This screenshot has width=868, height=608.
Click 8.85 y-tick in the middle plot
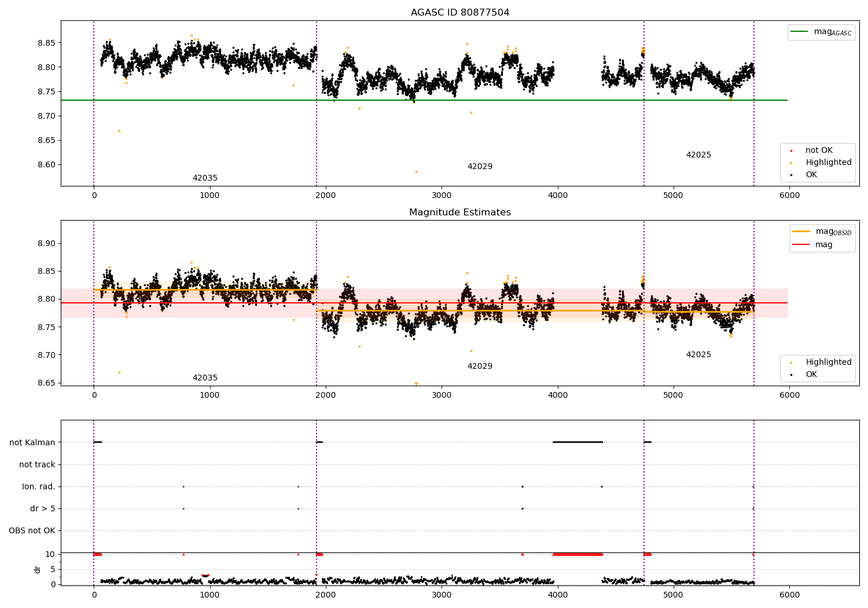pyautogui.click(x=47, y=272)
